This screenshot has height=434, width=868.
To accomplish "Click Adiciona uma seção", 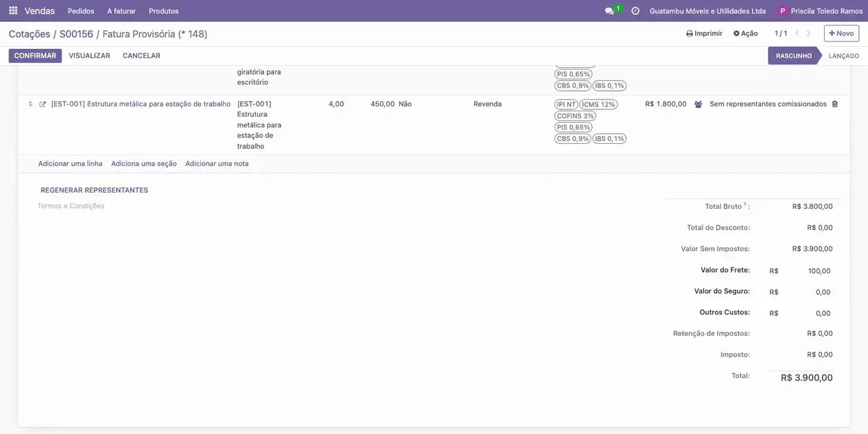I will 144,163.
